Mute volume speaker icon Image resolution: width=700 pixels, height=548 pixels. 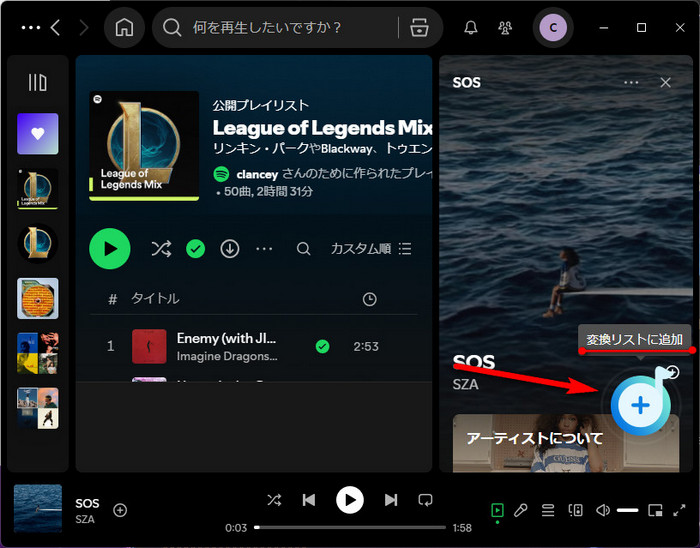[x=603, y=510]
